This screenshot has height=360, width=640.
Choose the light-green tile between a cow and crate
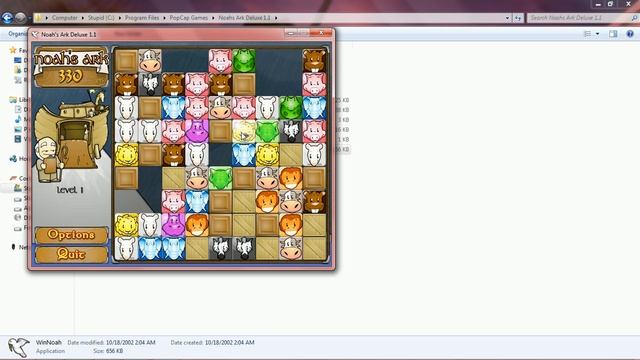click(x=220, y=178)
